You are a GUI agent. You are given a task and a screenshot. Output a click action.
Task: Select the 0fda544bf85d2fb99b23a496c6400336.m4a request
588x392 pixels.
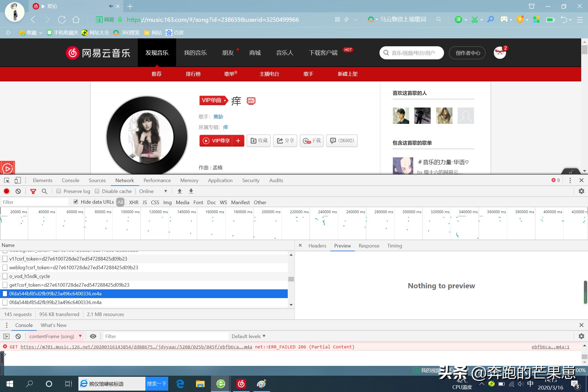pyautogui.click(x=56, y=293)
